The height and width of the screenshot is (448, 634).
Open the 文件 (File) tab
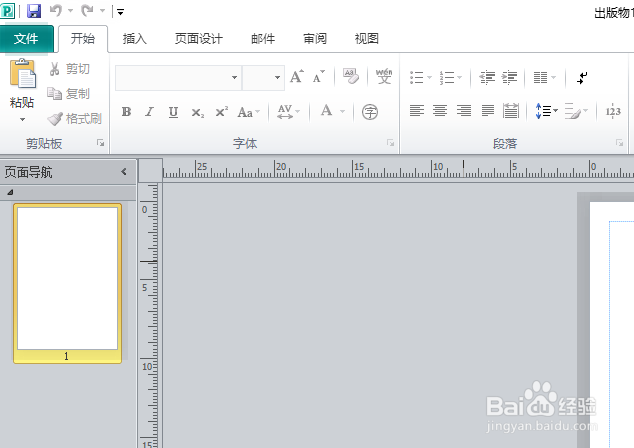pos(27,39)
